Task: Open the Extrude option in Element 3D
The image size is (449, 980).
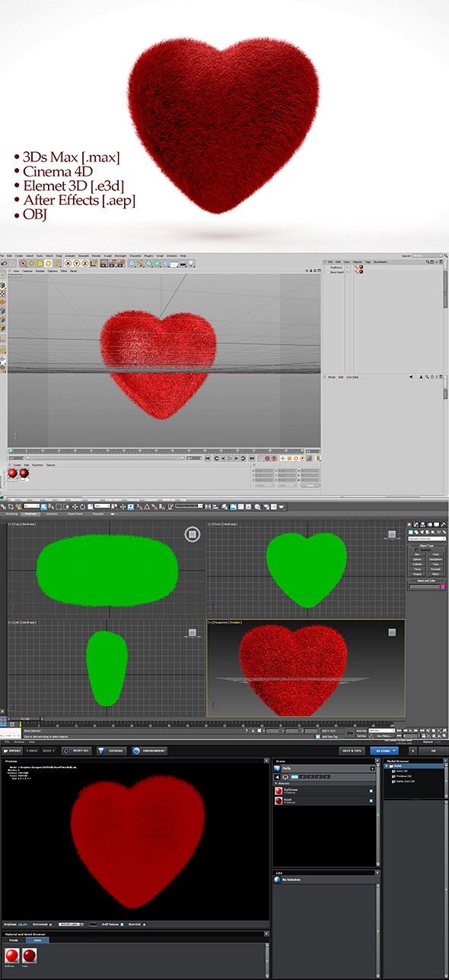Action: point(110,750)
